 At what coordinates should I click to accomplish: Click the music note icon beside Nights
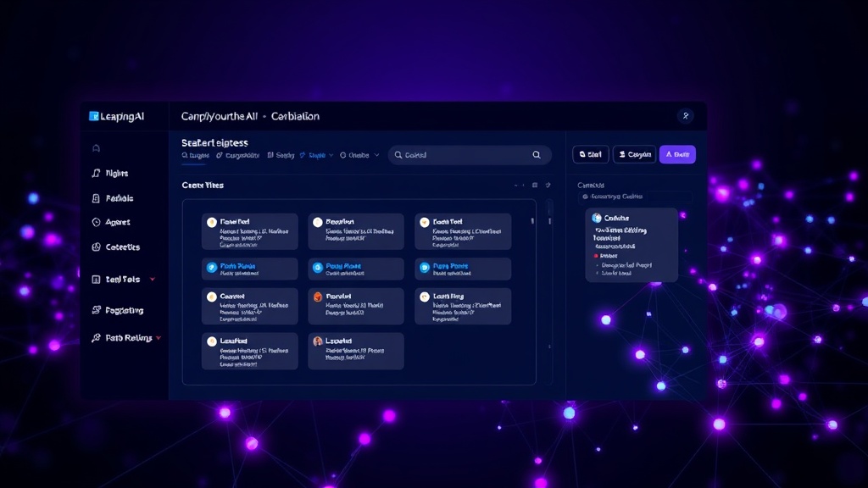(97, 173)
